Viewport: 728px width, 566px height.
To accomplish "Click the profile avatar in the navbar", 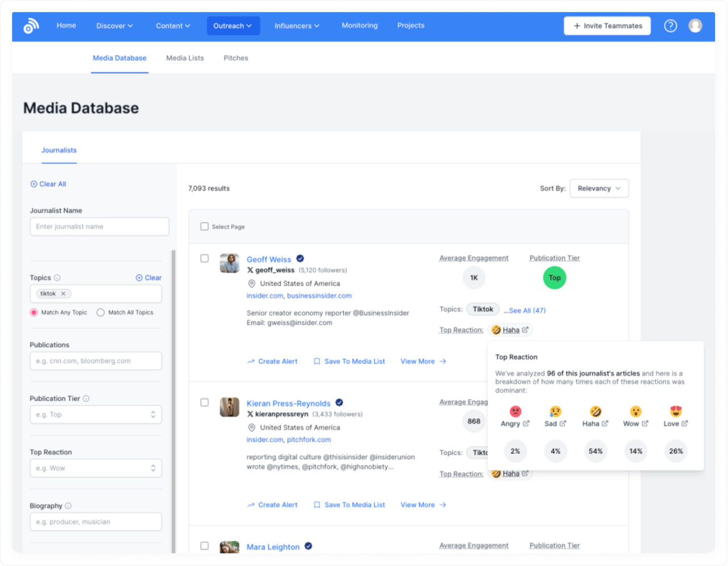I will [696, 26].
